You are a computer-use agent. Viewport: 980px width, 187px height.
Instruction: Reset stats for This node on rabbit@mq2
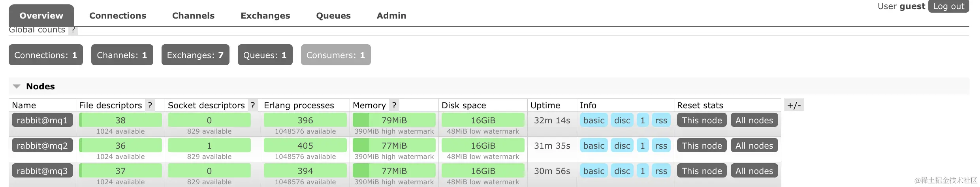(702, 145)
